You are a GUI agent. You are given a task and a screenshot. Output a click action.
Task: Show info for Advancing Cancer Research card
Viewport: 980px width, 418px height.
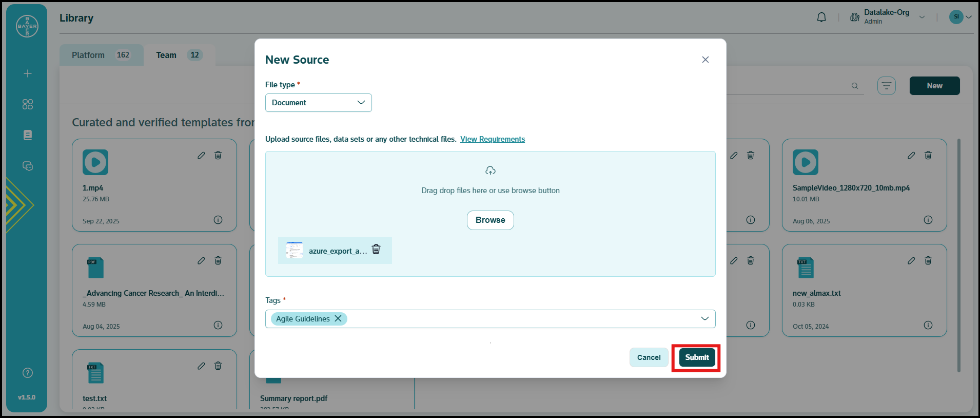point(218,325)
